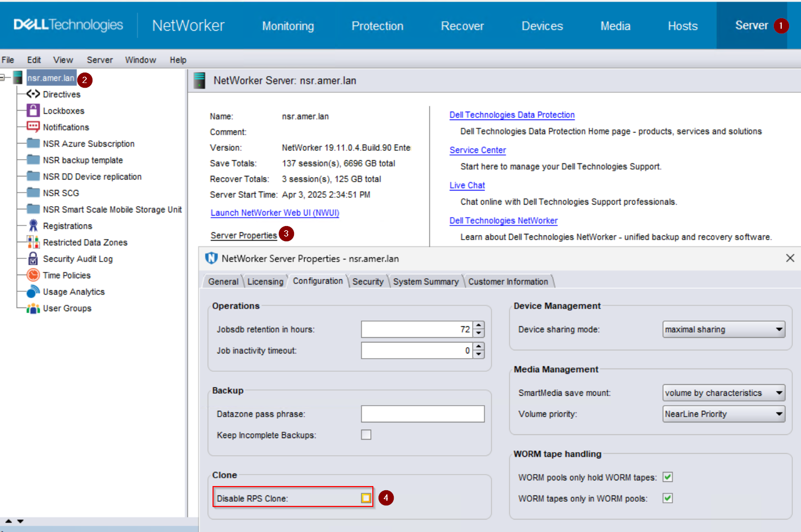
Task: Check the Disable RPS Clone box
Action: coord(366,498)
